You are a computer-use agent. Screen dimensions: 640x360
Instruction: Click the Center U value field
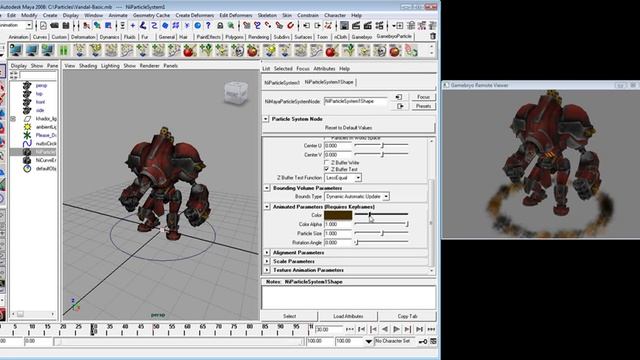pyautogui.click(x=338, y=146)
